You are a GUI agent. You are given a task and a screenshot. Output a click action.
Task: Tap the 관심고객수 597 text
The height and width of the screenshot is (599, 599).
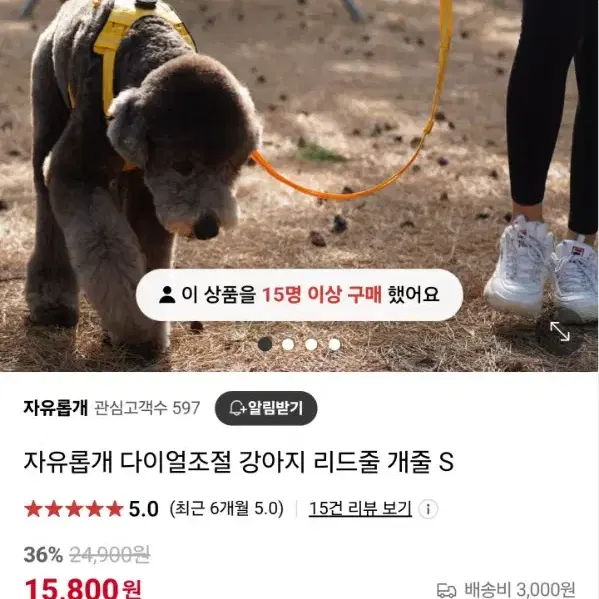point(147,408)
